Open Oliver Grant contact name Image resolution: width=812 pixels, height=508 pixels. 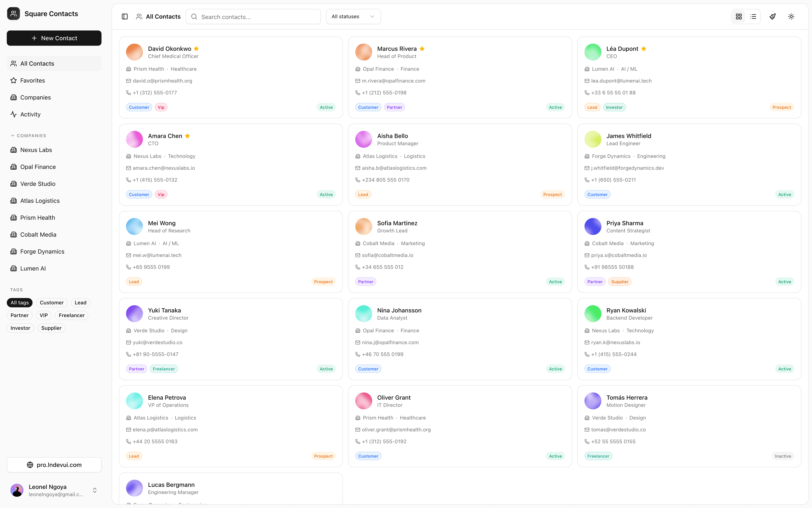point(394,398)
